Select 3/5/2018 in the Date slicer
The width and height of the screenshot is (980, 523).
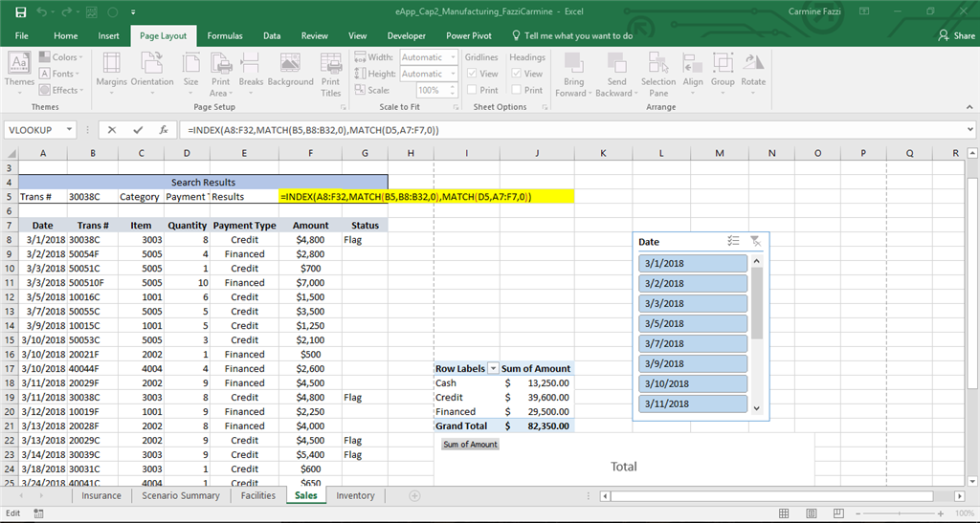pyautogui.click(x=692, y=323)
